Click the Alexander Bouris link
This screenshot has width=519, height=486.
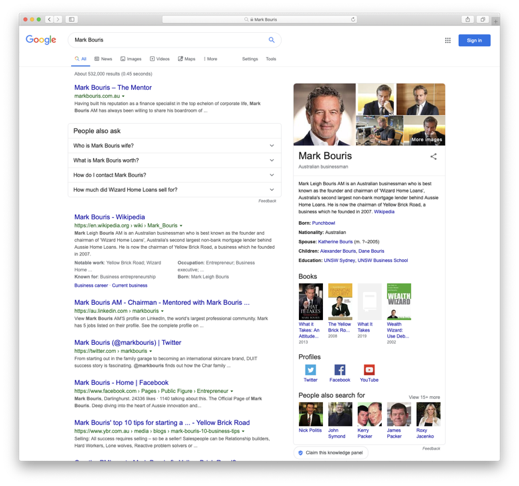(x=338, y=251)
